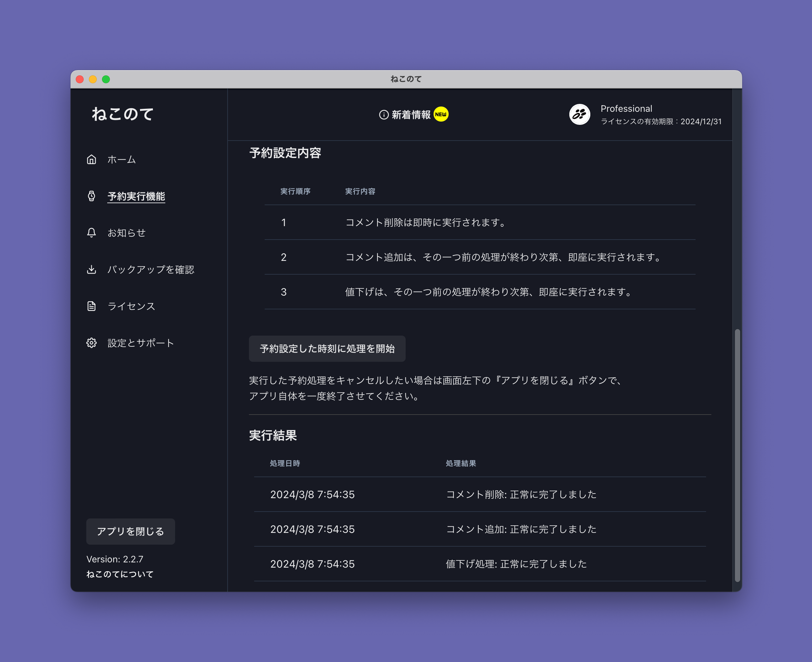Click 予約設定した時刻に処理を開始 button
Viewport: 812px width, 662px height.
[327, 349]
